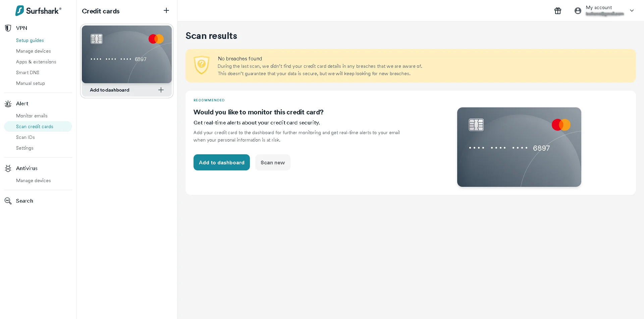Click the plus icon beside Credit cards
Viewport: 644px width, 319px height.
[x=166, y=11]
